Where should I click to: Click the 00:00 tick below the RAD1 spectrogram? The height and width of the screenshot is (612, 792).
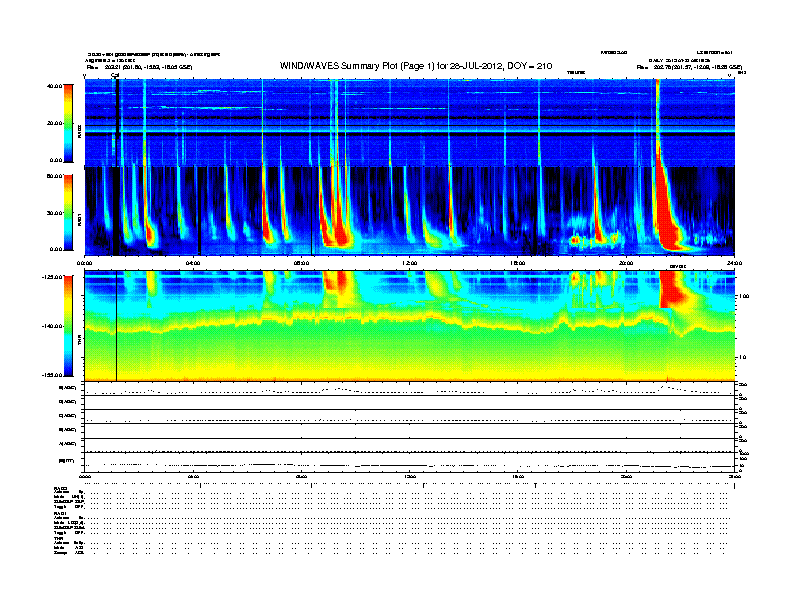coord(84,263)
